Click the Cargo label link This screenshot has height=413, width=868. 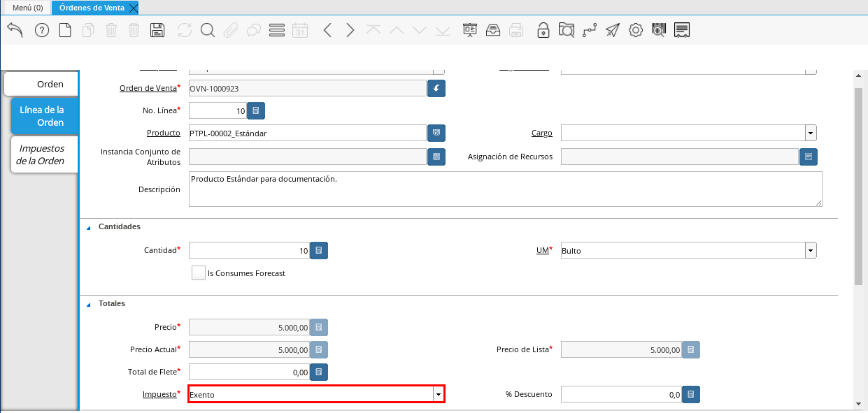(x=542, y=133)
